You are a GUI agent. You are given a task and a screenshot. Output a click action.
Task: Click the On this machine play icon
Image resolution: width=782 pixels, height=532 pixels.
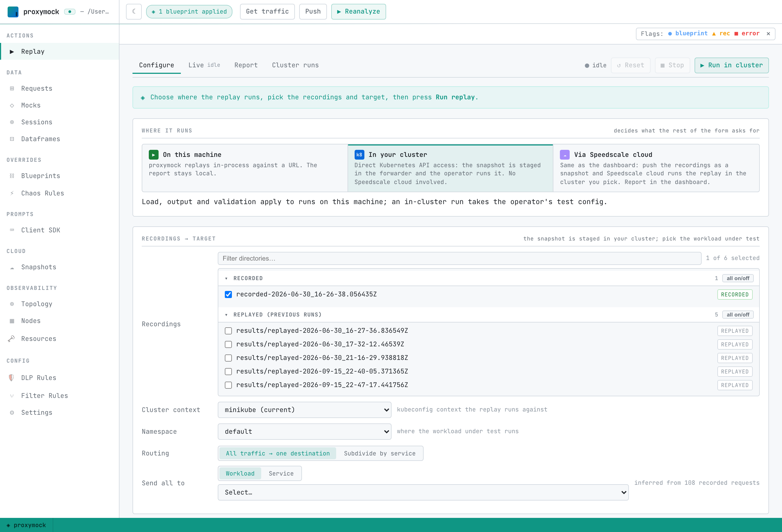click(153, 155)
